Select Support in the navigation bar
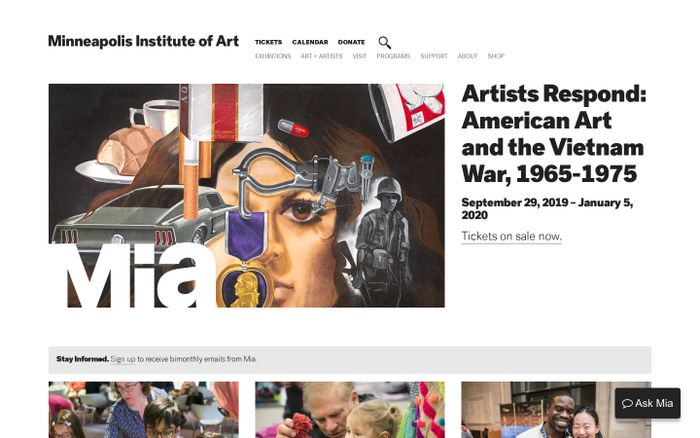This screenshot has height=438, width=700. [x=434, y=57]
